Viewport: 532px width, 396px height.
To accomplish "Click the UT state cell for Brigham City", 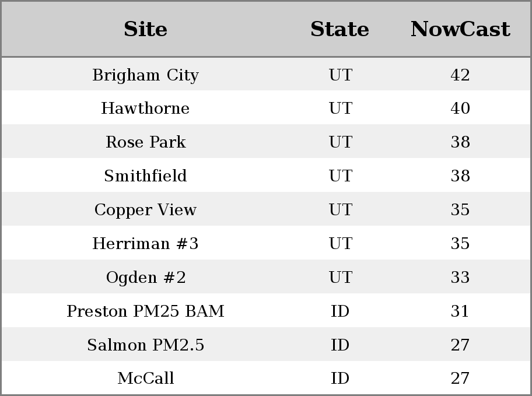I will (x=340, y=75).
